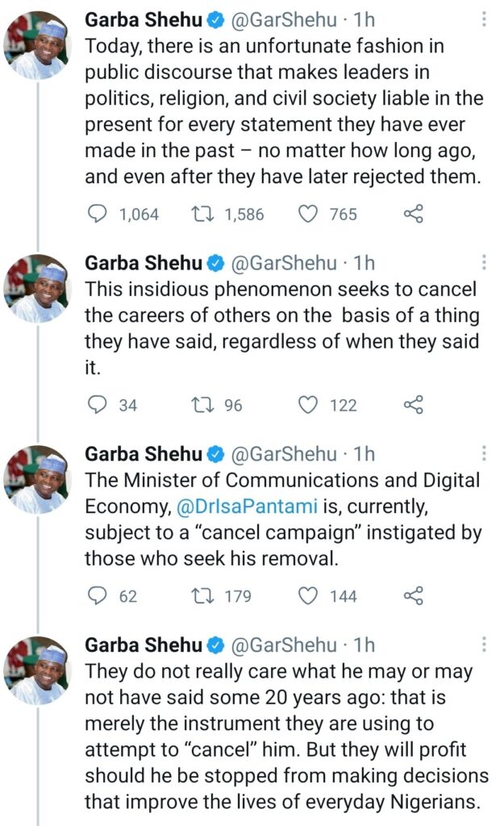Image resolution: width=504 pixels, height=826 pixels.
Task: Share the tweet mentioning DrIsaPantami
Action: pyautogui.click(x=414, y=596)
